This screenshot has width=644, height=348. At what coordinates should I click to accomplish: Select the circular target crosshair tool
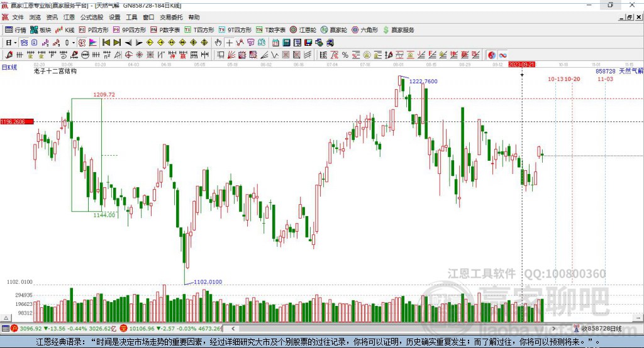[128, 55]
